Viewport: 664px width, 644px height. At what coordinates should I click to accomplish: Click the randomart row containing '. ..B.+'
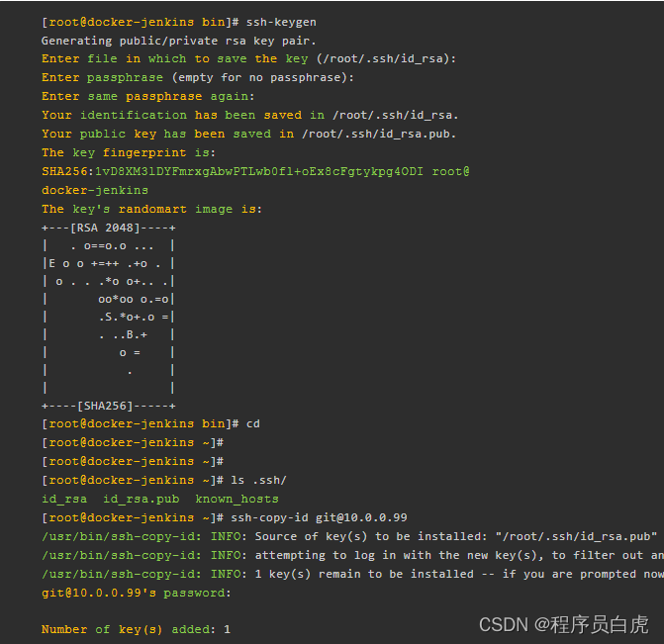109,335
